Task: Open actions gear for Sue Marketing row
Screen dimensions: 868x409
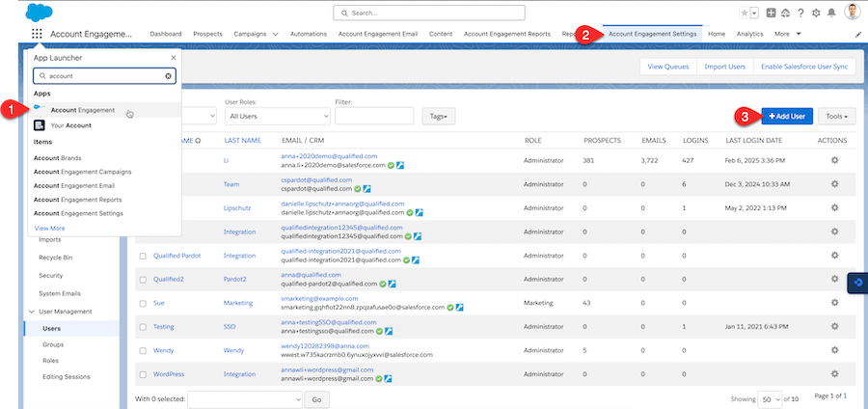Action: 835,303
